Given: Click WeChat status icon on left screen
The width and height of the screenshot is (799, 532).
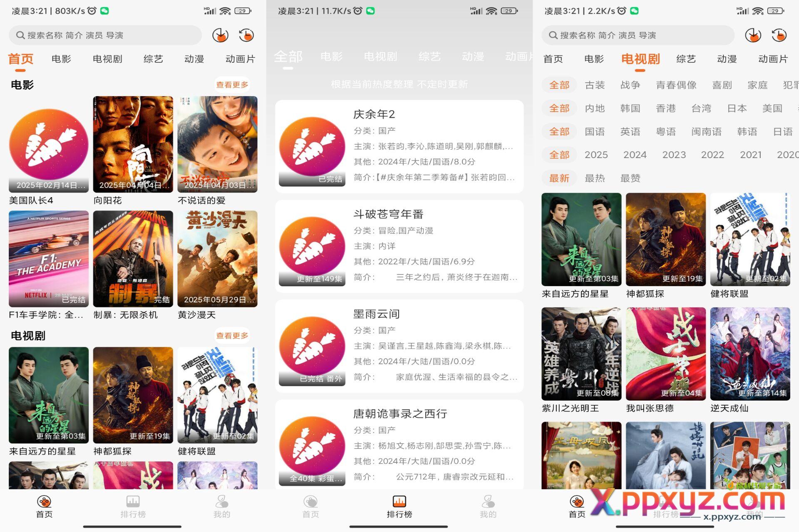Looking at the screenshot, I should (104, 11).
